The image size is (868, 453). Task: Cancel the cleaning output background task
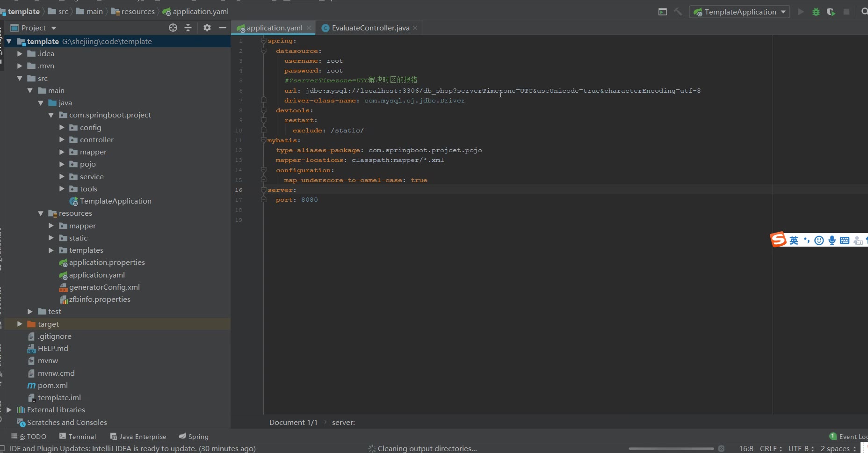click(721, 448)
